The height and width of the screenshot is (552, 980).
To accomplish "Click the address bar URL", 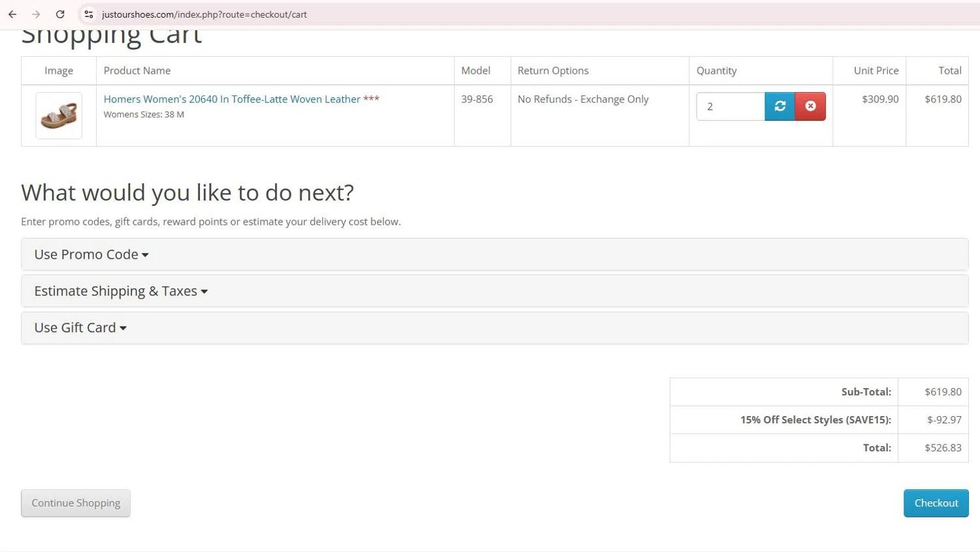I will [x=204, y=14].
